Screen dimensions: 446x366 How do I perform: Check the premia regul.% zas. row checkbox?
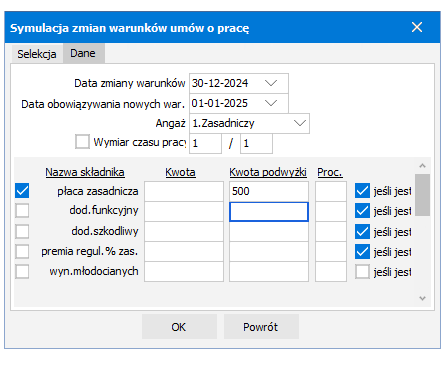click(22, 251)
